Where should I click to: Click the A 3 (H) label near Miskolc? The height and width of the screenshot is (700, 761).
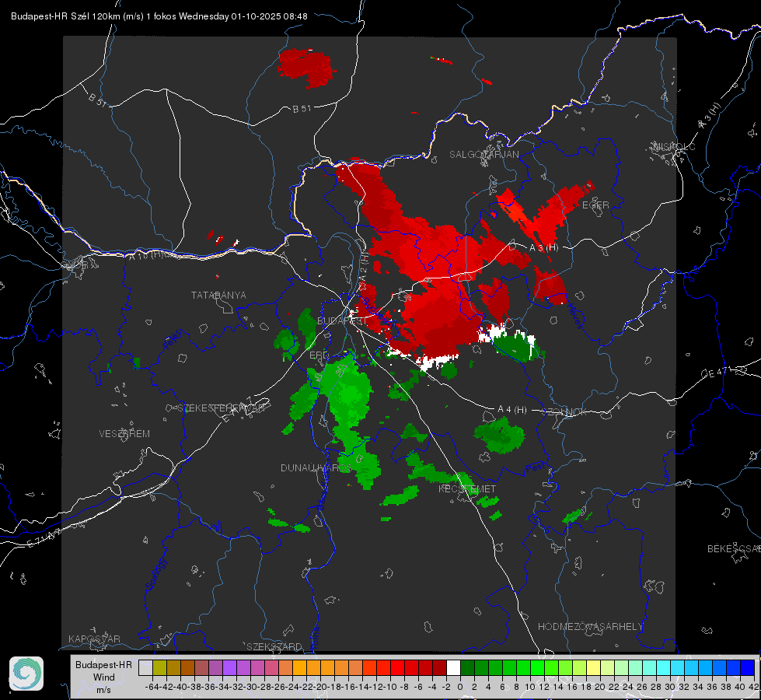pyautogui.click(x=710, y=116)
